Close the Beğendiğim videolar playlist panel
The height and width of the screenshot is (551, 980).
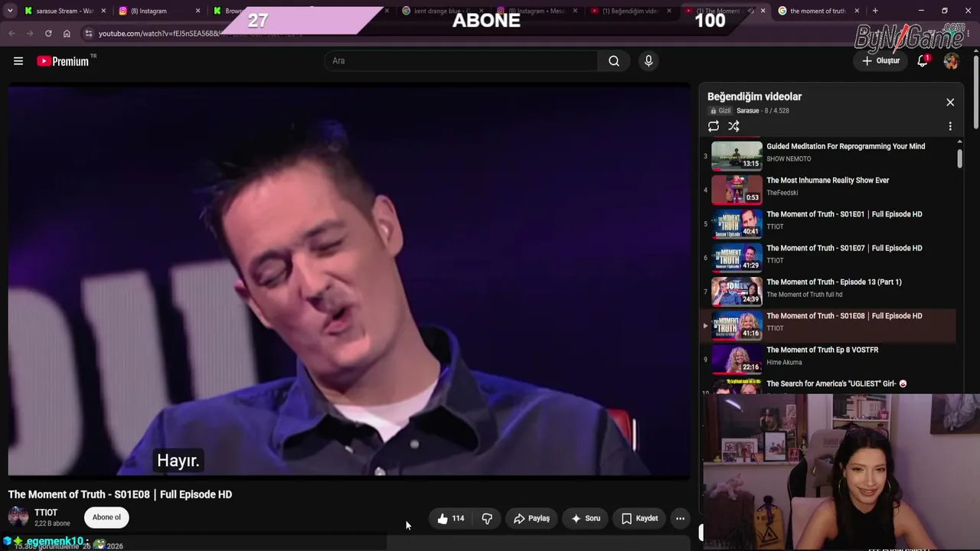tap(950, 102)
